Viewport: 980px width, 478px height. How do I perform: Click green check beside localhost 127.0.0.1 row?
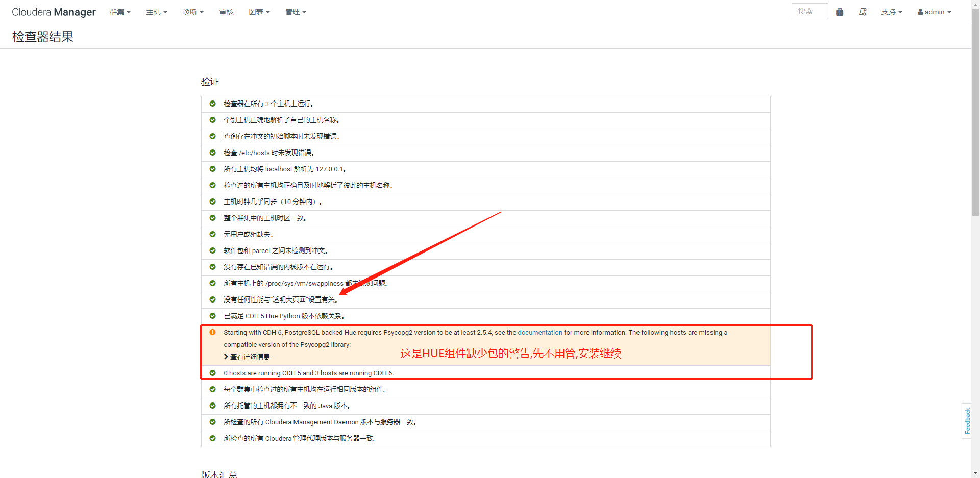pos(212,169)
